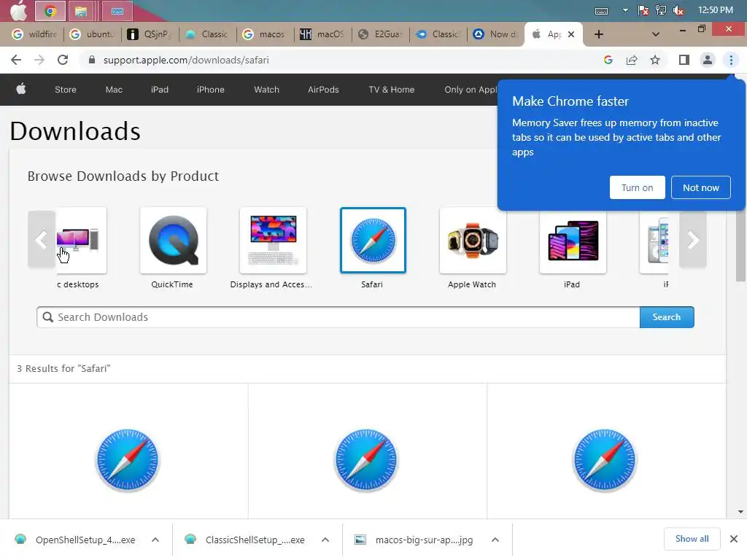Select the iPad product tile

click(573, 240)
